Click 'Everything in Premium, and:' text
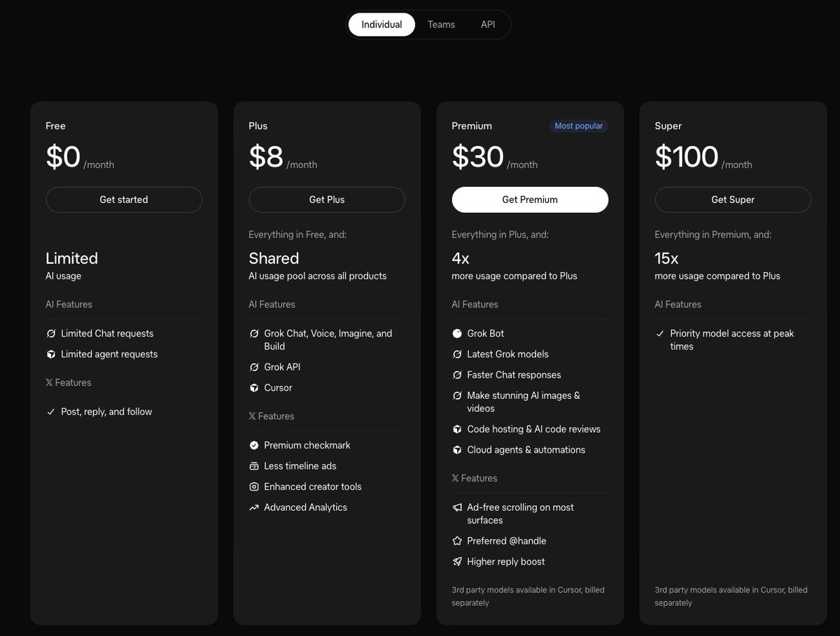The width and height of the screenshot is (840, 636). [x=713, y=234]
